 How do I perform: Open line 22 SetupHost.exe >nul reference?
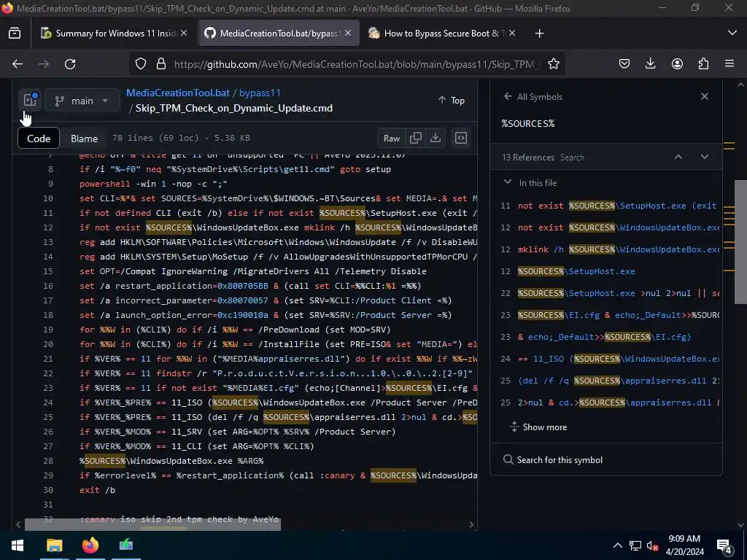[610, 293]
